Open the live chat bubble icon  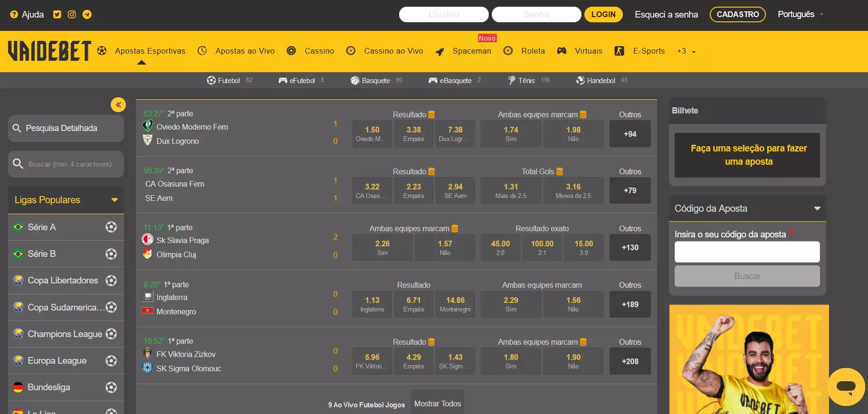[x=846, y=386]
